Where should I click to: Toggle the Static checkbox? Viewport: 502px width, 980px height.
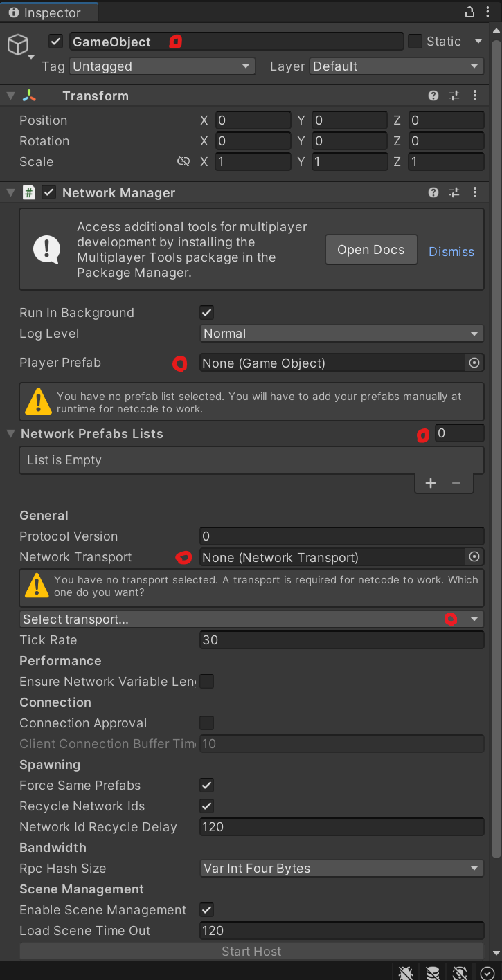click(415, 42)
